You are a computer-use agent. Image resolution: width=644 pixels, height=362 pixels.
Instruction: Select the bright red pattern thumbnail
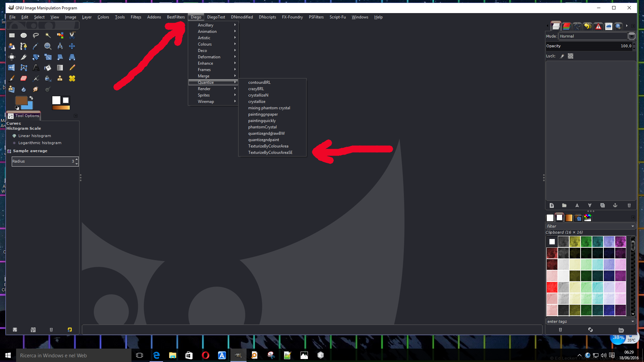552,287
